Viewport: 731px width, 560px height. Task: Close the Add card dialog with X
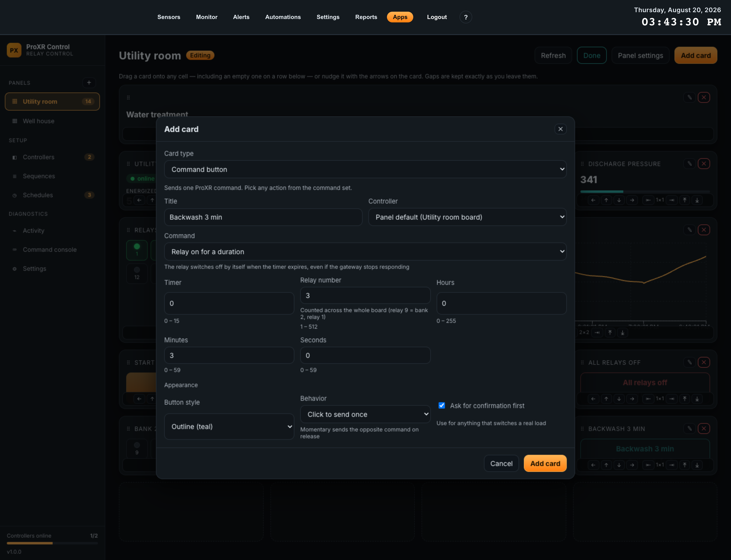point(560,129)
